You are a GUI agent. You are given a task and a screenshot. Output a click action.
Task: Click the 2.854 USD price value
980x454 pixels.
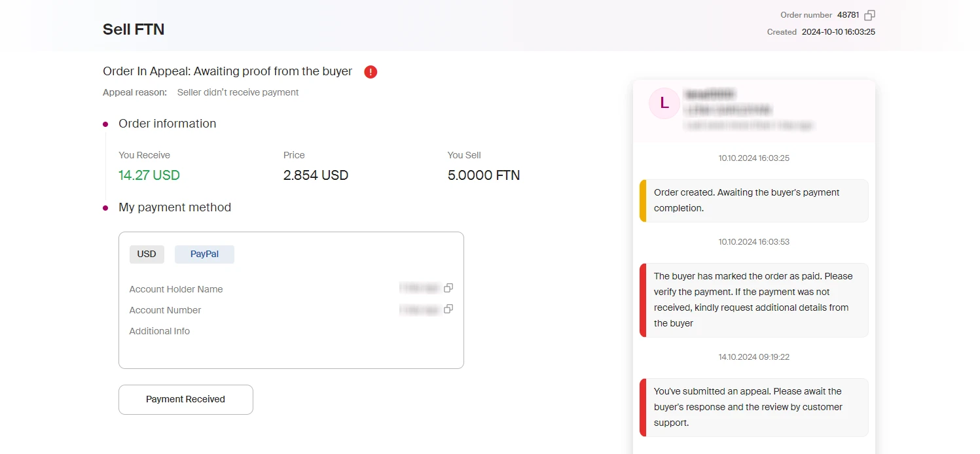(x=316, y=175)
